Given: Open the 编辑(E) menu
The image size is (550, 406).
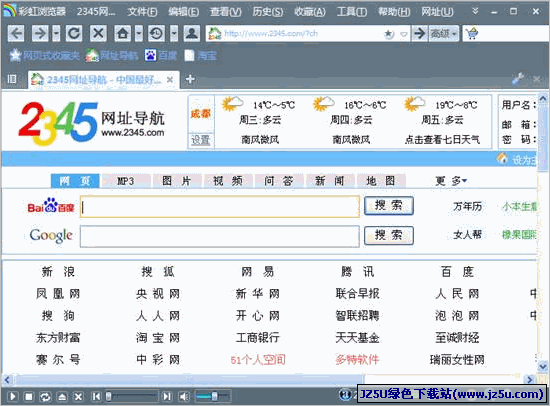Looking at the screenshot, I should pyautogui.click(x=183, y=12).
